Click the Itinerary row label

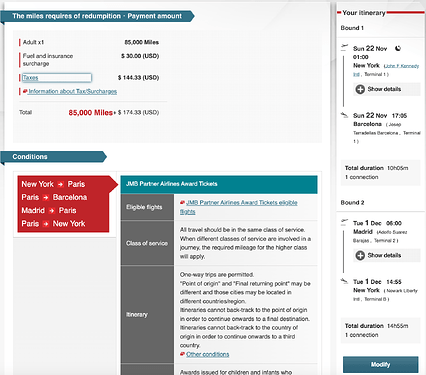(137, 314)
